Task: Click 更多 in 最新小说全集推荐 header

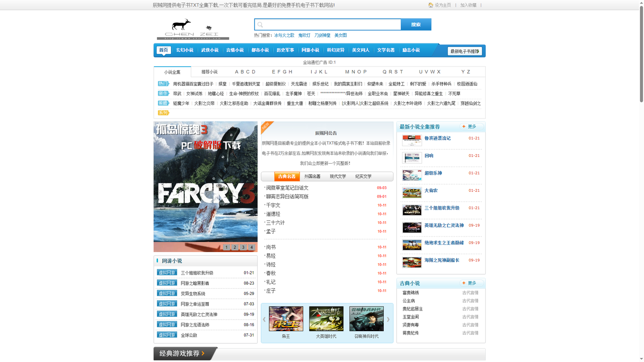Action: pos(471,126)
